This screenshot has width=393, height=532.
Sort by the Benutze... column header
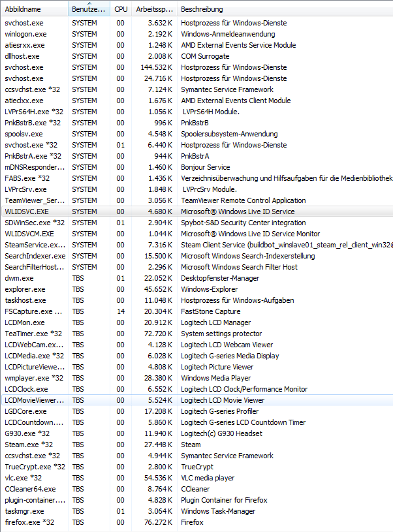(x=89, y=9)
